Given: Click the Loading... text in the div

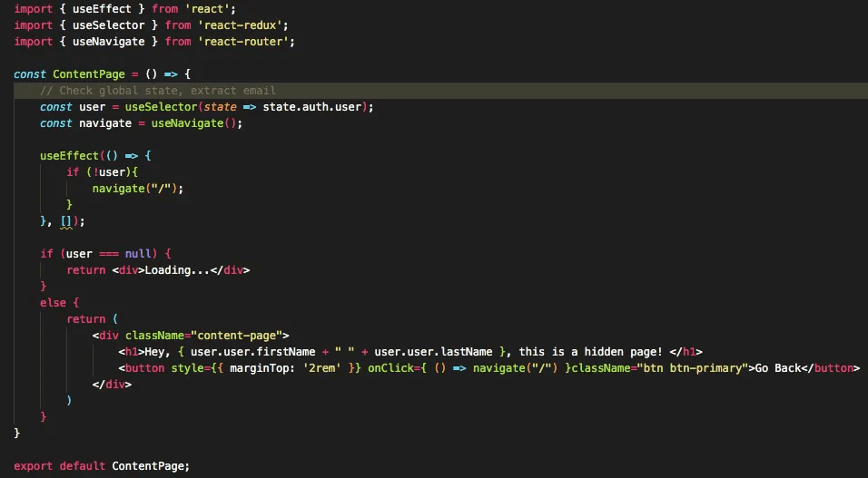Looking at the screenshot, I should (x=177, y=269).
